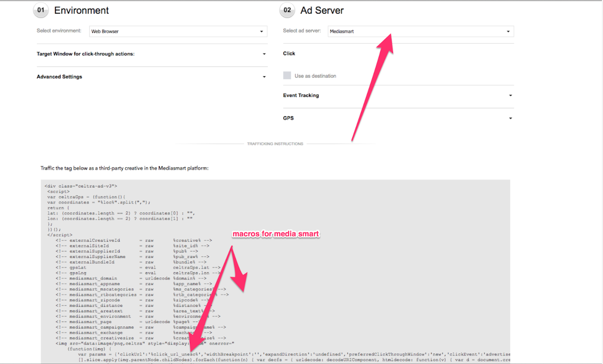Click the externalSupplierId macro comment line
Image resolution: width=603 pixels, height=364 pixels.
[x=127, y=251]
